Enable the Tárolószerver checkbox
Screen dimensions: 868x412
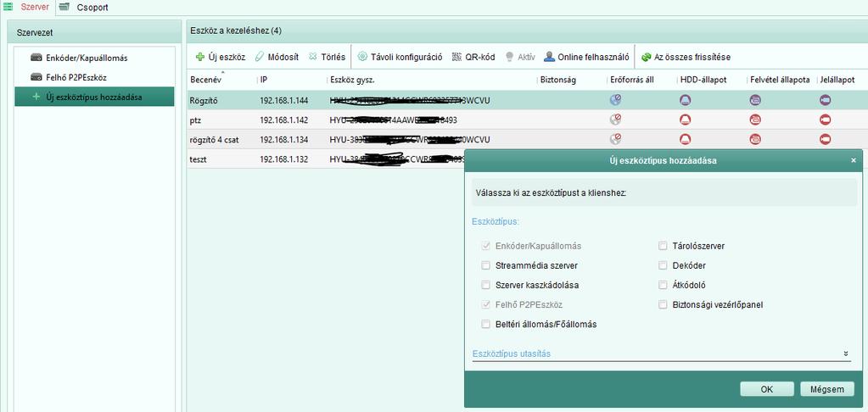point(663,246)
